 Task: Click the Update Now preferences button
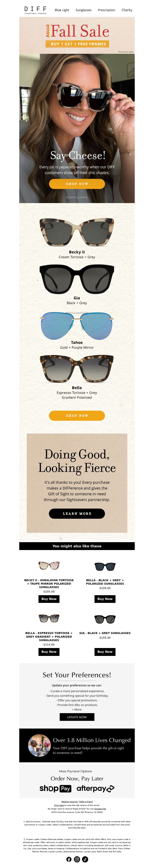(x=77, y=717)
